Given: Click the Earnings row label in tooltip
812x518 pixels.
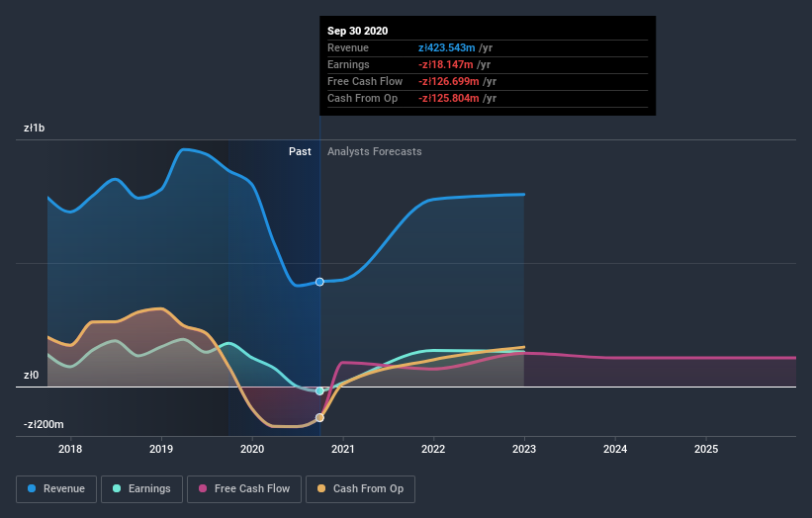Looking at the screenshot, I should (348, 64).
